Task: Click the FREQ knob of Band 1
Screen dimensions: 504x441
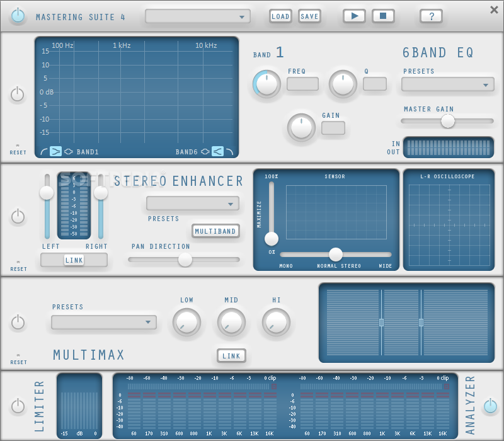Action: [266, 84]
